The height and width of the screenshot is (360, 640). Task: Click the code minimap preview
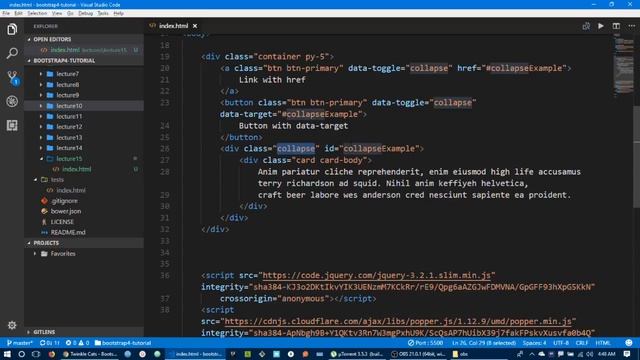pyautogui.click(x=623, y=65)
